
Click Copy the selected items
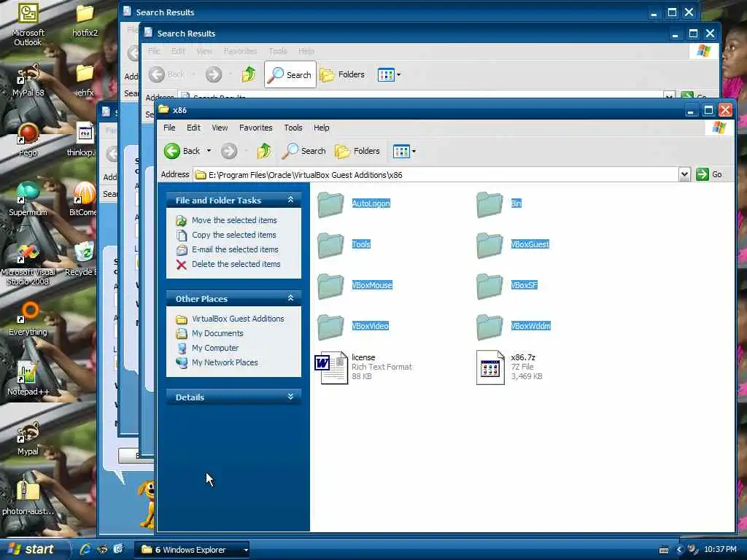point(233,235)
